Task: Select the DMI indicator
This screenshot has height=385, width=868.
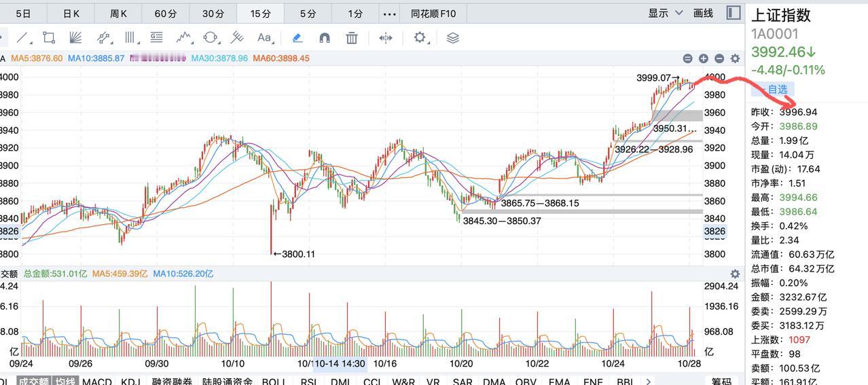Action: [x=340, y=382]
